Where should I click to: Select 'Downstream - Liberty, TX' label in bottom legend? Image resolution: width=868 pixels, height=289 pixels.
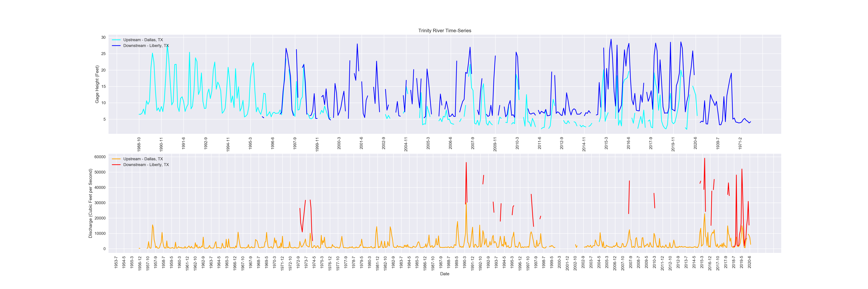146,165
